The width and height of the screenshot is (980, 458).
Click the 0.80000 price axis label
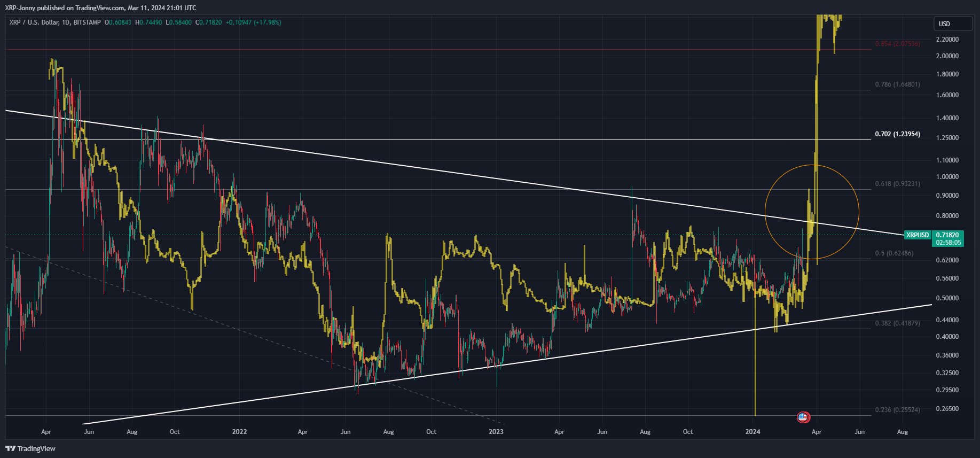(x=947, y=216)
